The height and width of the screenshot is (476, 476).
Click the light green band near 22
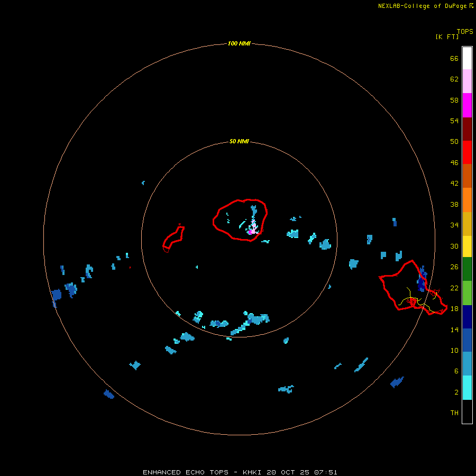click(467, 293)
